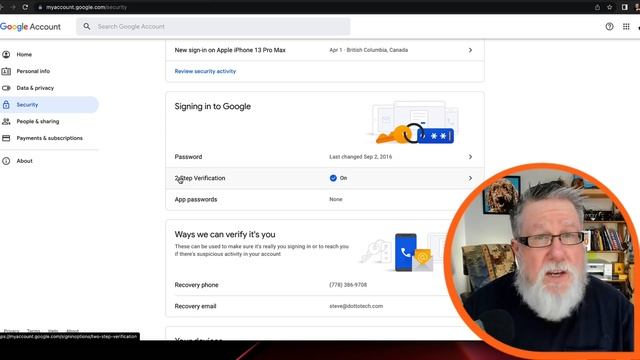Click the About info icon
Screen dimensions: 640x360
(x=6, y=161)
